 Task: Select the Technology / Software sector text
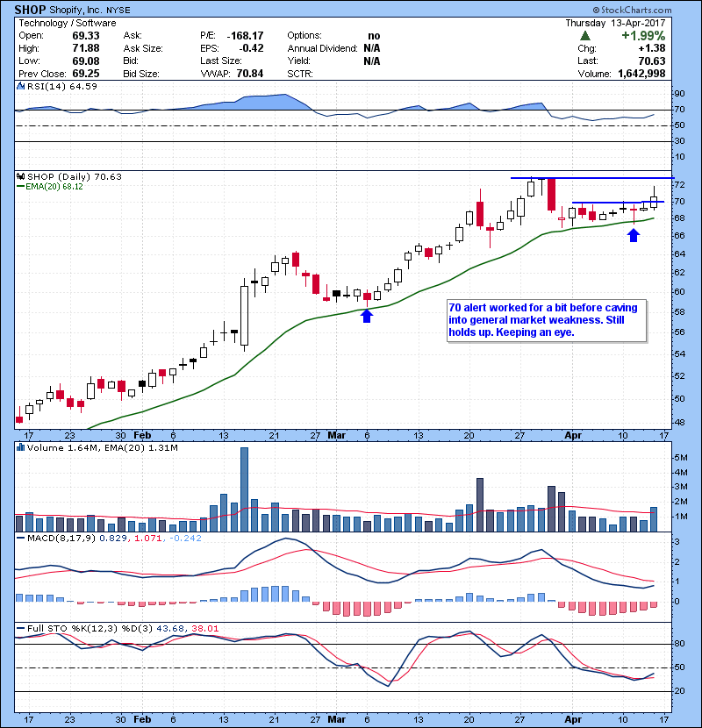coord(68,23)
